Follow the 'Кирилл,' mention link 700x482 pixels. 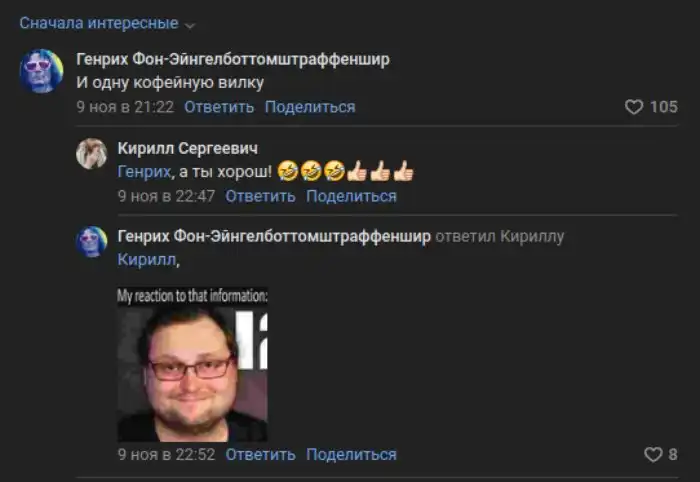(148, 260)
